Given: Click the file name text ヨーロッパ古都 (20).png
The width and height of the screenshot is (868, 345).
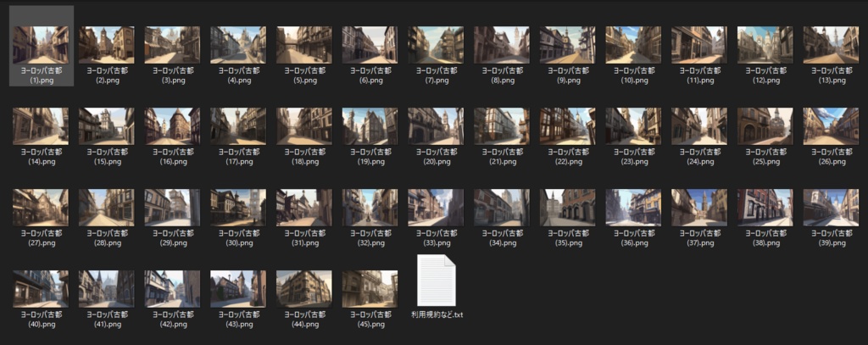Looking at the screenshot, I should pyautogui.click(x=437, y=157).
